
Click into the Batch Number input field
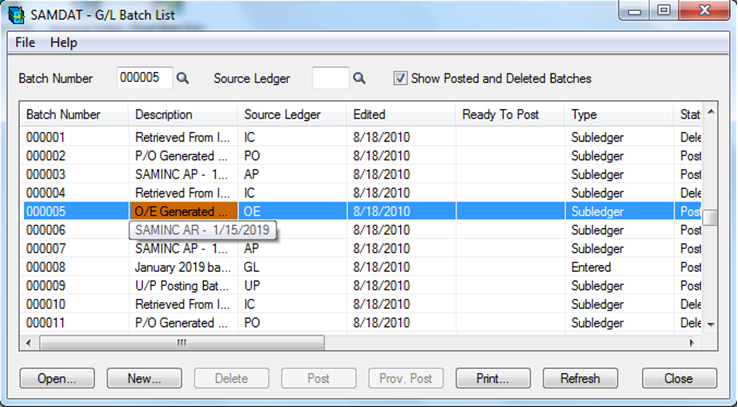pyautogui.click(x=145, y=78)
